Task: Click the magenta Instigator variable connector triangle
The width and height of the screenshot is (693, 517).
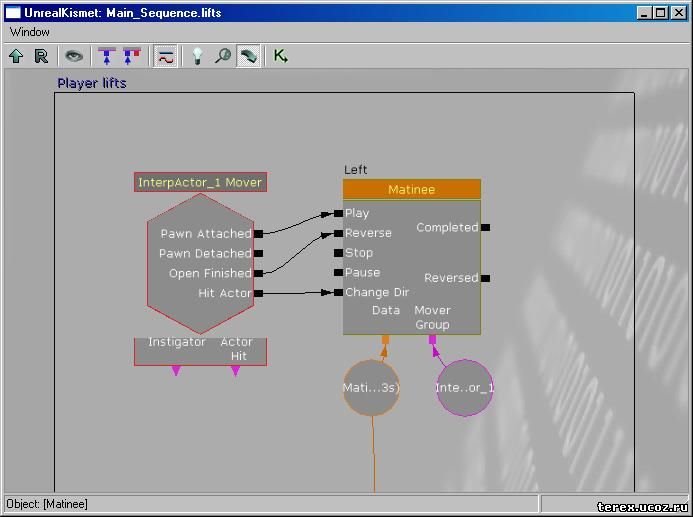Action: (176, 371)
